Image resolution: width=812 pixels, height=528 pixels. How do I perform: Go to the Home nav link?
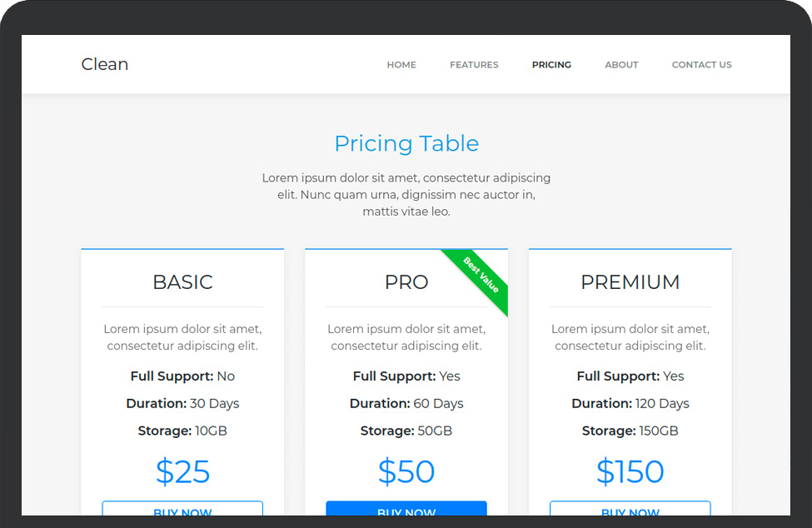tap(401, 65)
